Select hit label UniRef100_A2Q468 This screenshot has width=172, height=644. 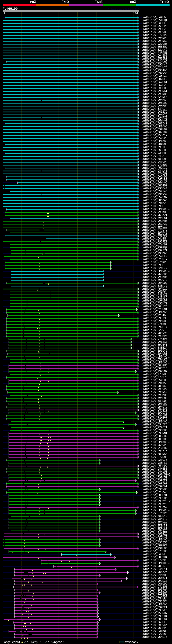pos(154,315)
